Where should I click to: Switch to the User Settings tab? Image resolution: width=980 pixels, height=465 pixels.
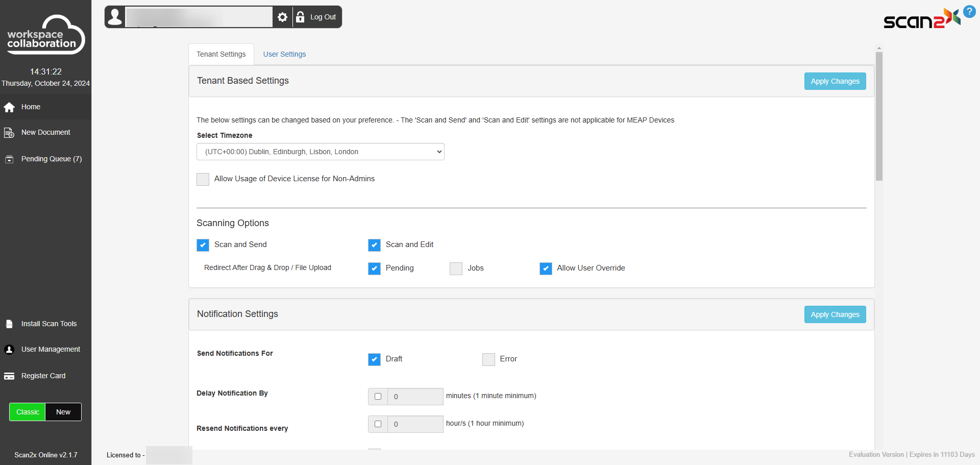click(x=284, y=55)
